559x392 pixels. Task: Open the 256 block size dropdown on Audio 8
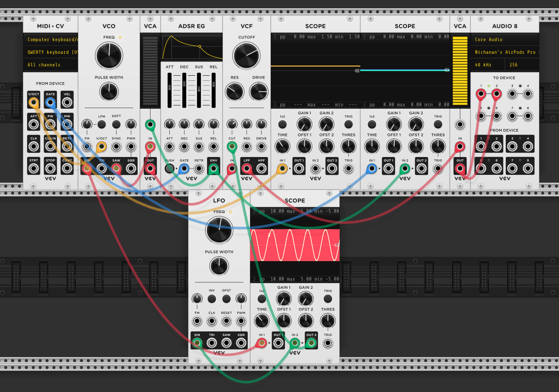click(x=522, y=65)
